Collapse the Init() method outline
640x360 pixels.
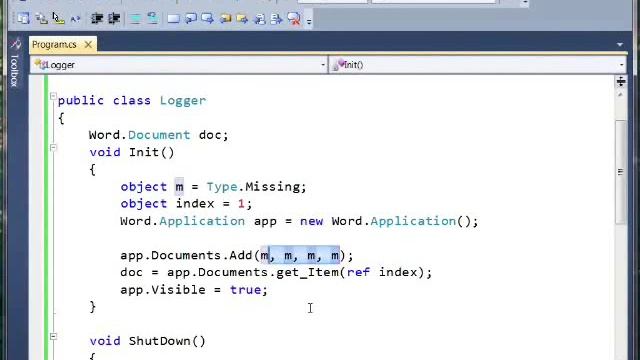53,148
